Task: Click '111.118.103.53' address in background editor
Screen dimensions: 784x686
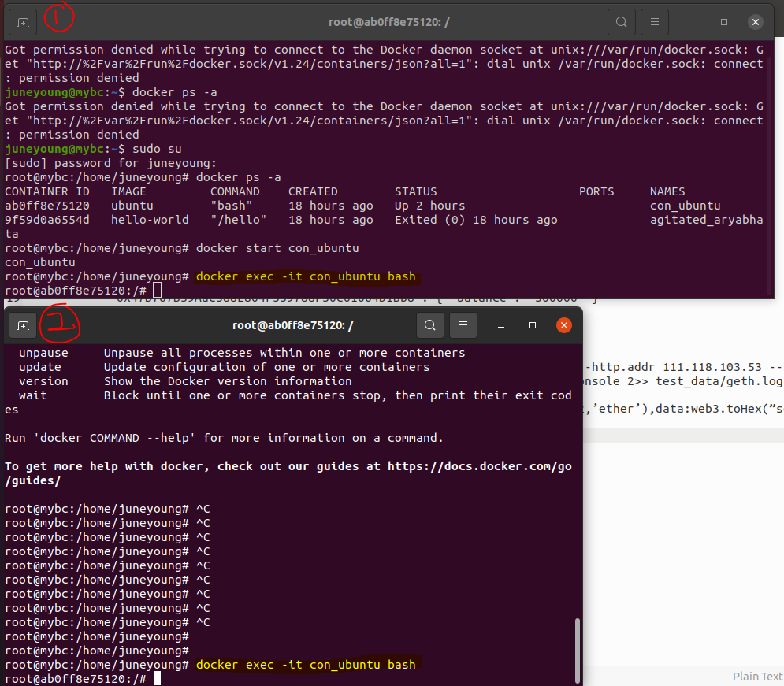Action: coord(712,367)
